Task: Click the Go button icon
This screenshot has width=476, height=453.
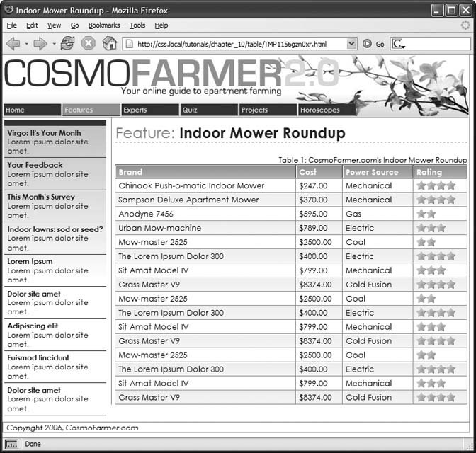Action: (367, 44)
